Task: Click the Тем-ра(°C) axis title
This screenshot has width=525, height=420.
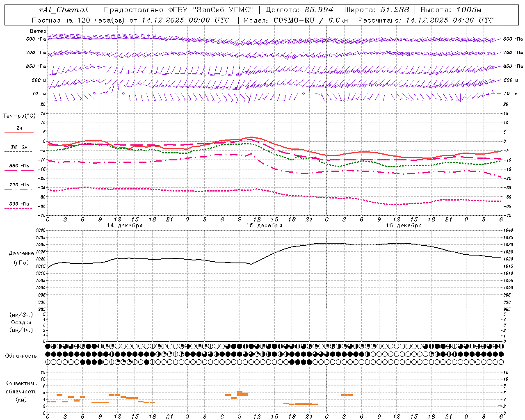Action: point(19,116)
